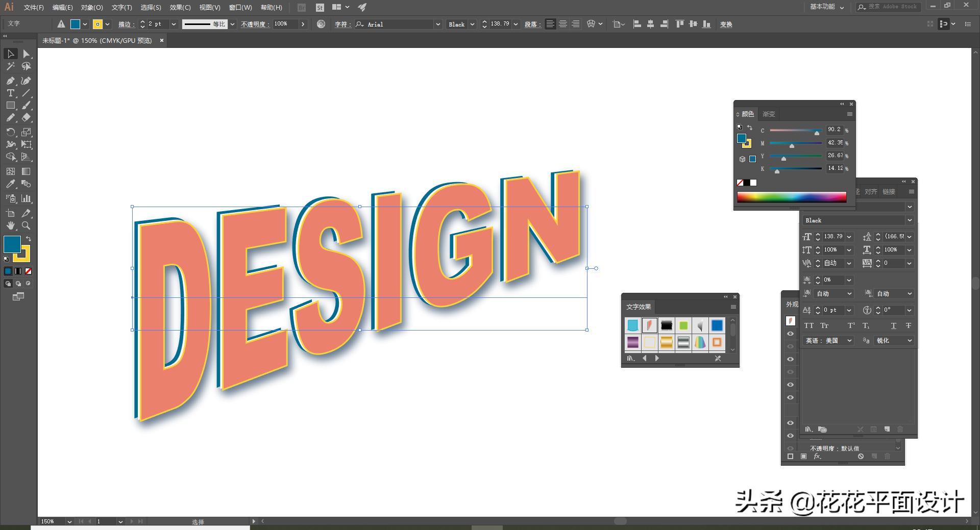This screenshot has height=530, width=980.
Task: Toggle visibility of first appearance attribute eye
Action: click(x=790, y=334)
